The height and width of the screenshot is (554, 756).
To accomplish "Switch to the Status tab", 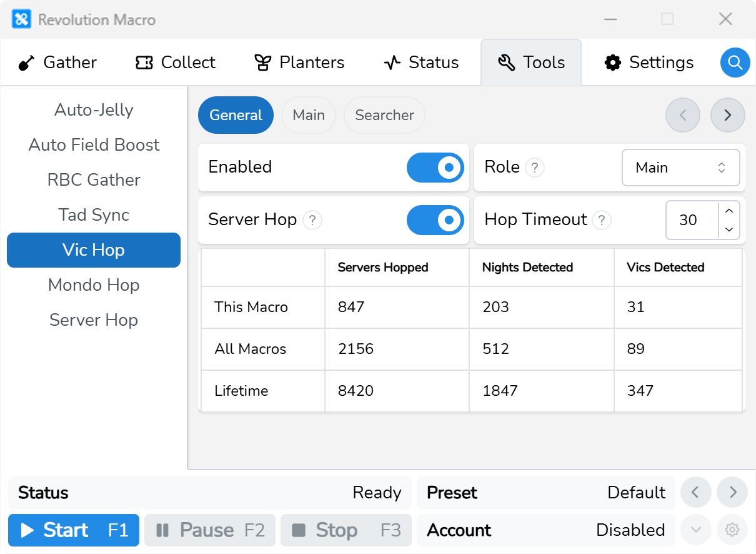I will tap(421, 63).
